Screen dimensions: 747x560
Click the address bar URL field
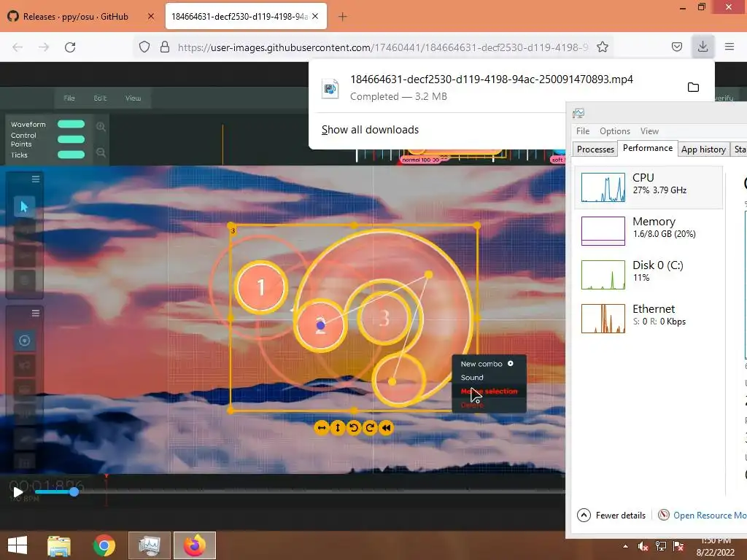pos(382,47)
